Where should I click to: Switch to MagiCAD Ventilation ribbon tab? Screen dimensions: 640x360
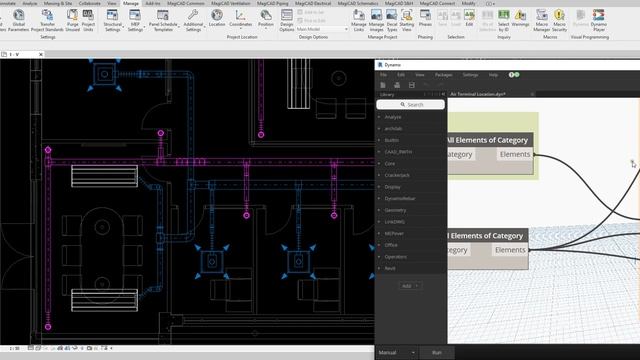coord(231,3)
